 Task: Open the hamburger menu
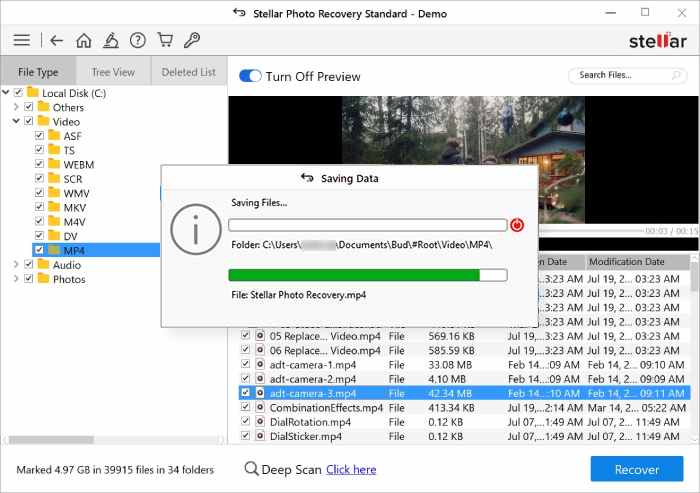point(21,40)
